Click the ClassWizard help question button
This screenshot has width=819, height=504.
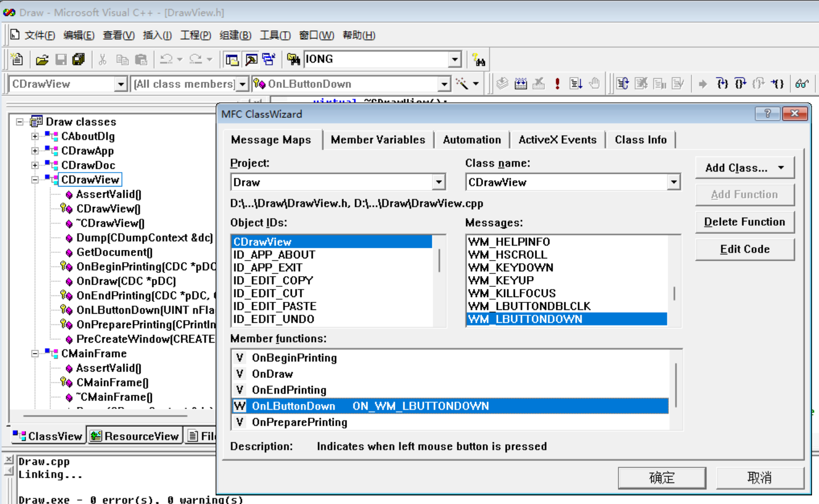click(x=768, y=114)
